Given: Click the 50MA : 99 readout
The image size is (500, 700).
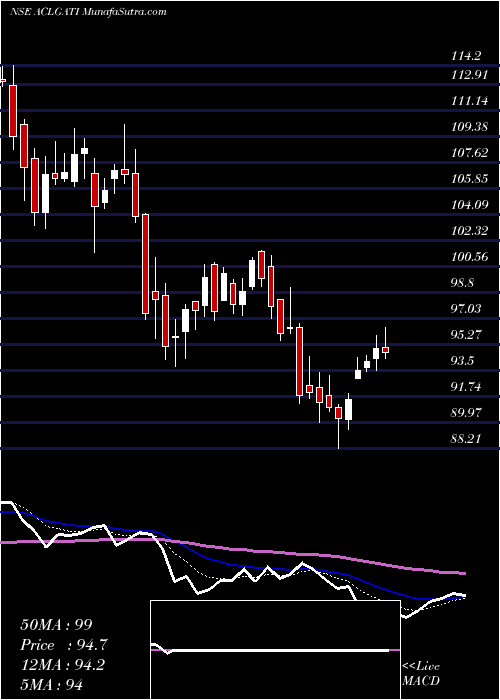Looking at the screenshot, I should click(x=56, y=625).
